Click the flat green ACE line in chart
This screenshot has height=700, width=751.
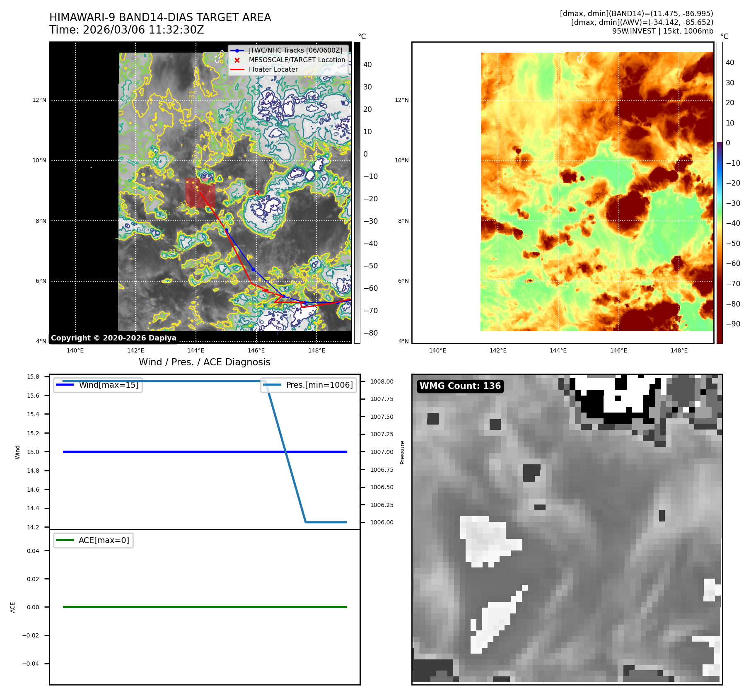[205, 607]
